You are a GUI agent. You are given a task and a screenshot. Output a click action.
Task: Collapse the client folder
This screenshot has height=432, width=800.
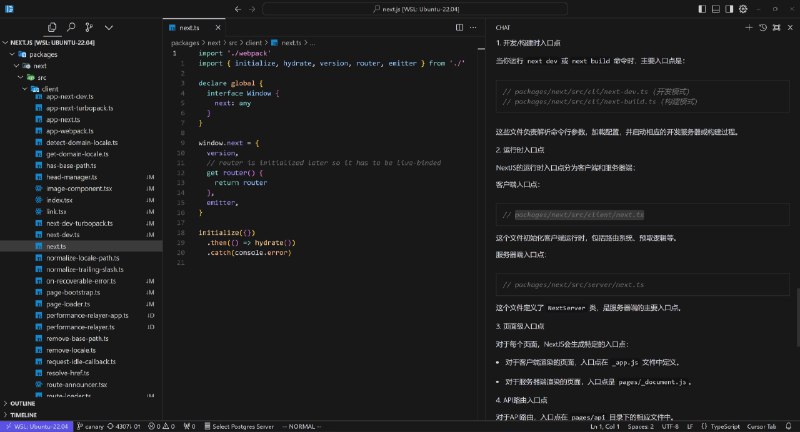pos(81,89)
